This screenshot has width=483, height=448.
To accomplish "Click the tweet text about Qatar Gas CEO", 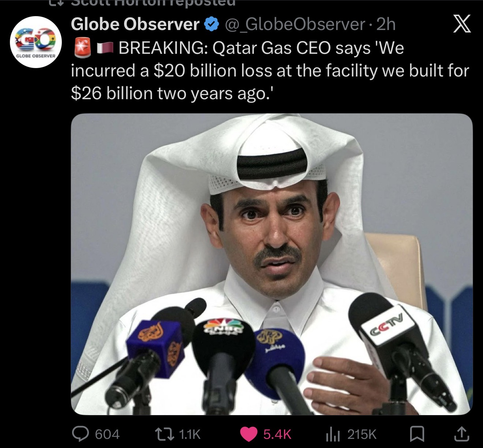I will click(270, 71).
